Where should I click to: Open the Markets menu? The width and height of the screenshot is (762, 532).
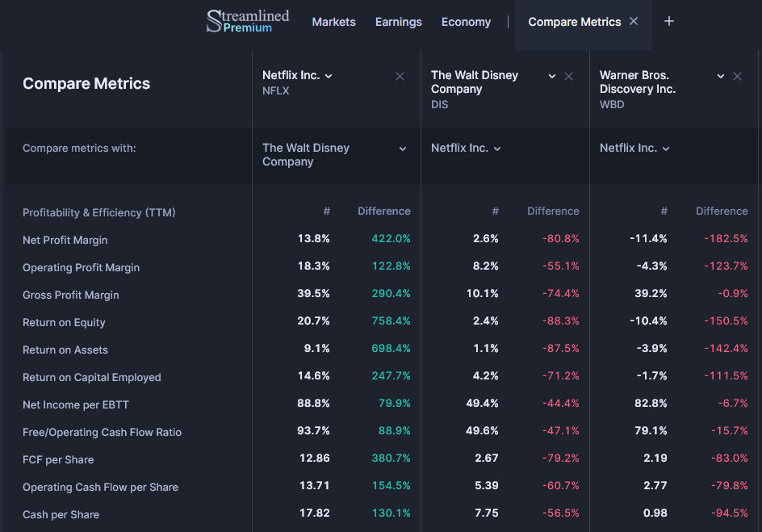click(334, 22)
